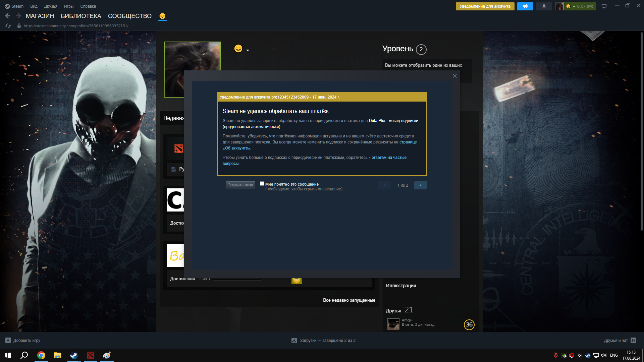Click the profile URL address field
Image resolution: width=644 pixels, height=362 pixels.
point(76,26)
